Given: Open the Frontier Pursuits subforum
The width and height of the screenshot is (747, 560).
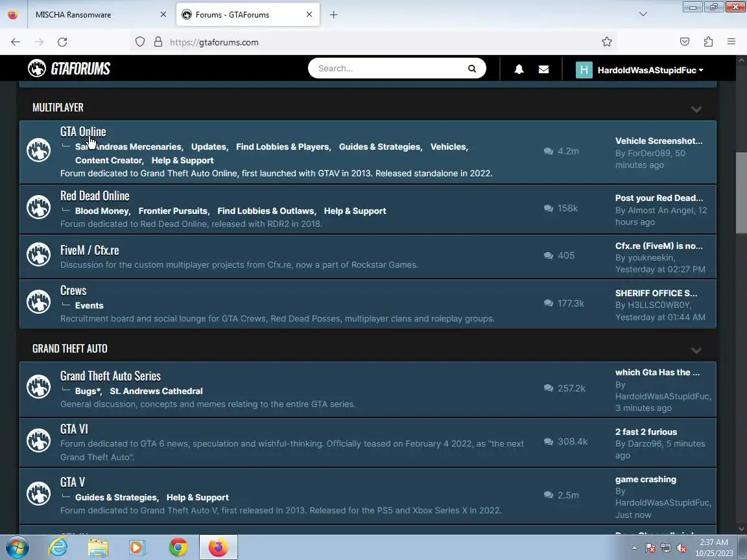Looking at the screenshot, I should 173,211.
